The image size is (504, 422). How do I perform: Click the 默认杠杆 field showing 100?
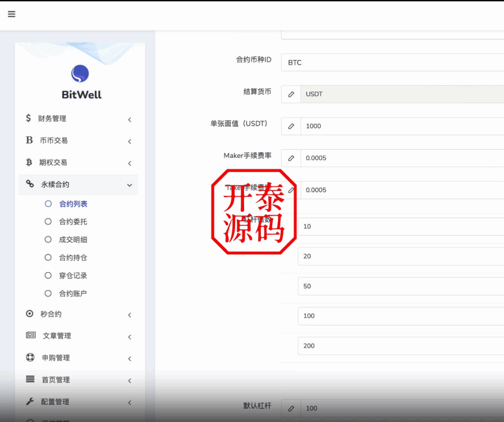402,408
